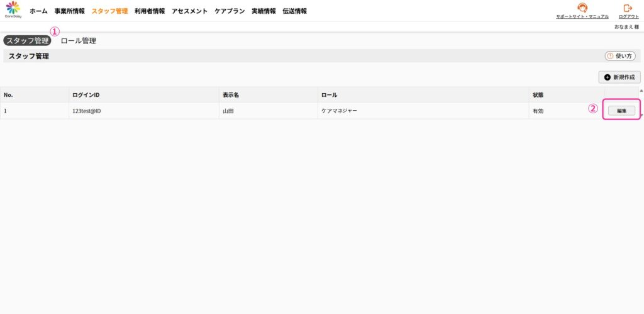This screenshot has width=644, height=314.
Task: Go to ホーム in the top navigation
Action: [38, 11]
